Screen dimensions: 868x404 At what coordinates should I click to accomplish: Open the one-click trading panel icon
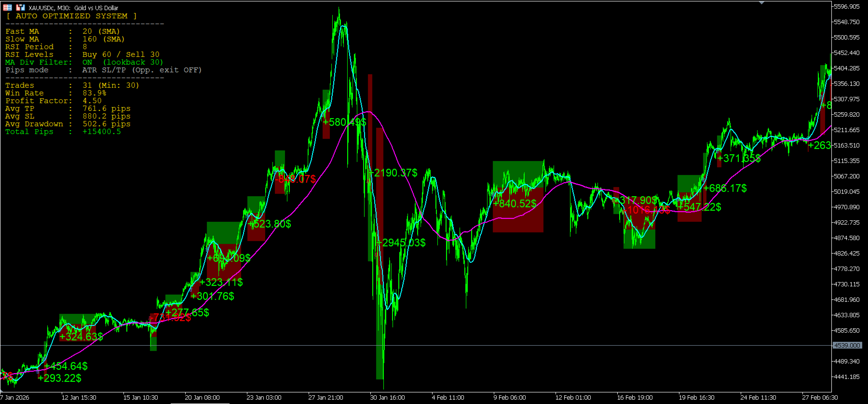click(x=7, y=8)
